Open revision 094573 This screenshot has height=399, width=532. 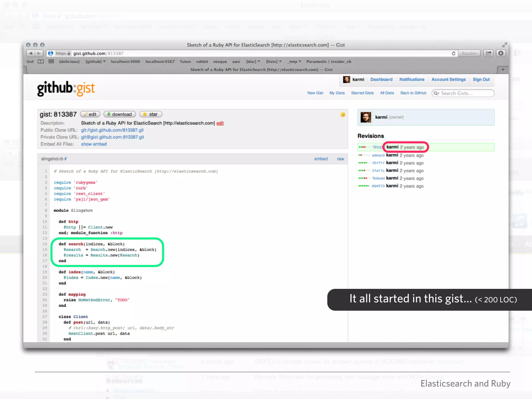(378, 186)
